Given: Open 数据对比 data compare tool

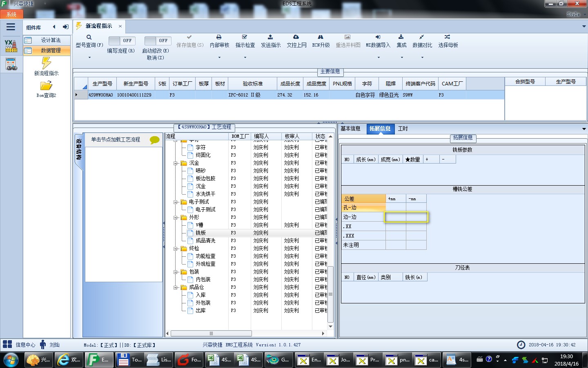Looking at the screenshot, I should pos(422,41).
